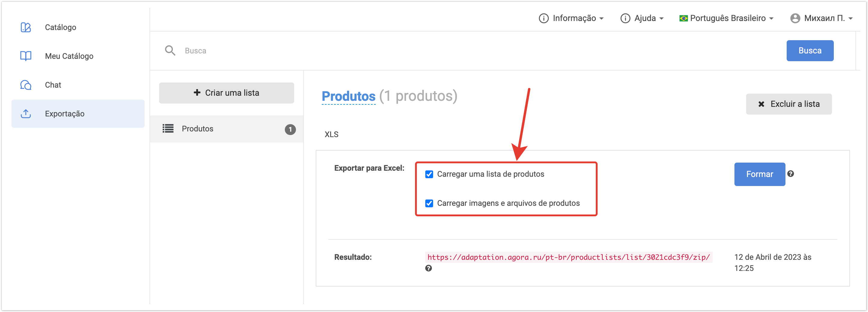Click the Chat bubble icon
This screenshot has width=868, height=312.
tap(26, 85)
